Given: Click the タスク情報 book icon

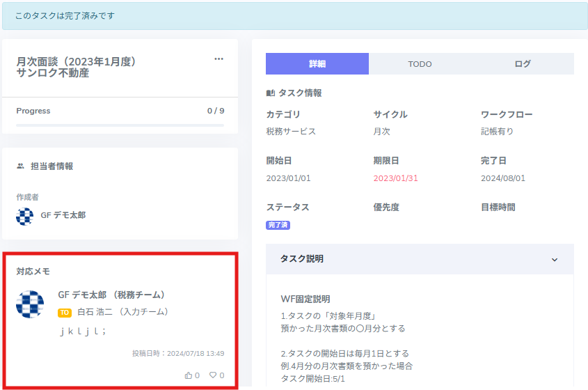Looking at the screenshot, I should [x=271, y=93].
